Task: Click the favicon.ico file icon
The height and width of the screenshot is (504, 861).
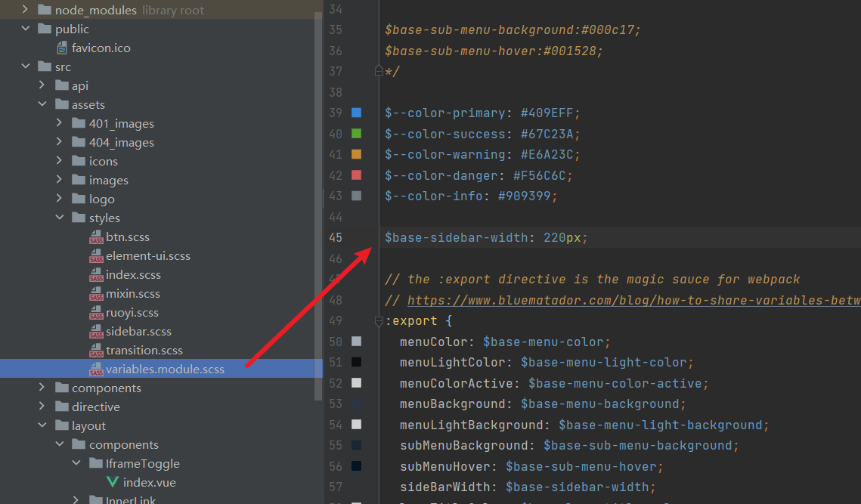Action: 62,48
